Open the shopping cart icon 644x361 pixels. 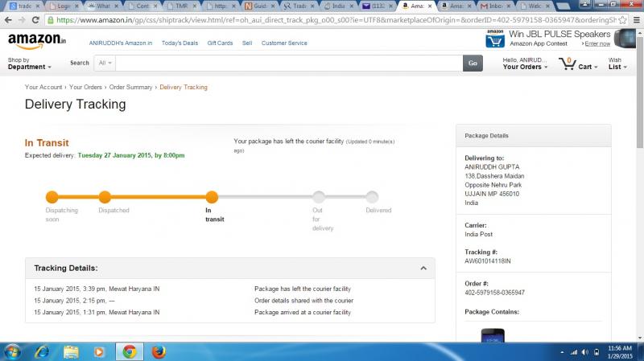pos(568,64)
